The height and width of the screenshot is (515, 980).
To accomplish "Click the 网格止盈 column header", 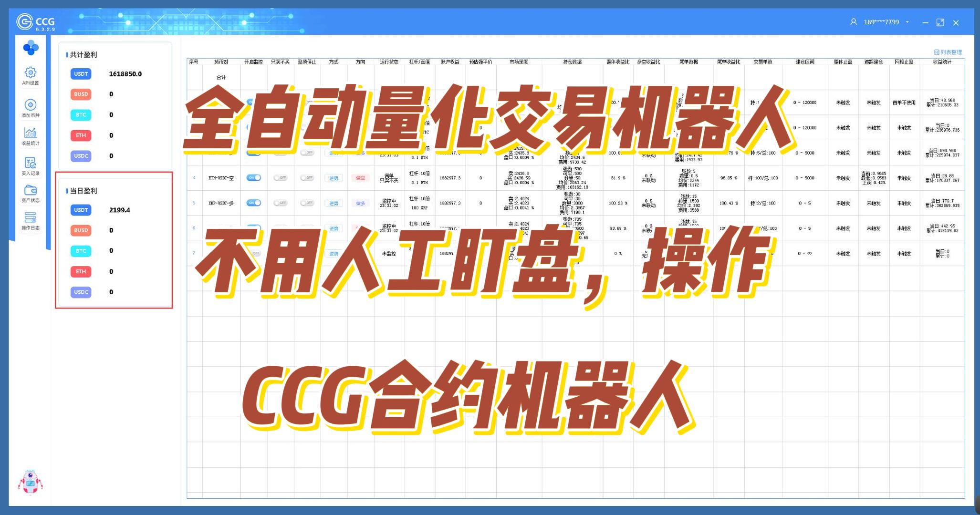I will click(x=904, y=62).
